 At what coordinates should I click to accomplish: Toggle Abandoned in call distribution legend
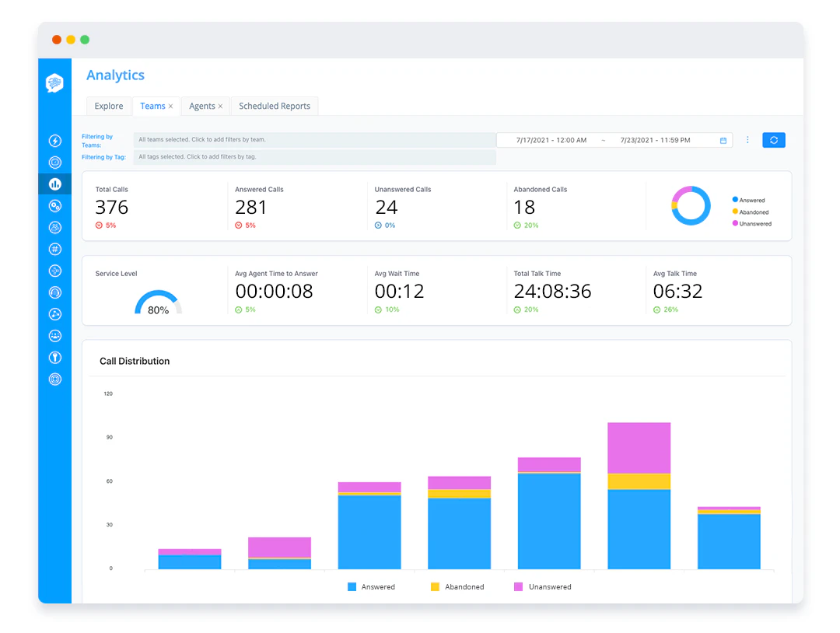[457, 586]
